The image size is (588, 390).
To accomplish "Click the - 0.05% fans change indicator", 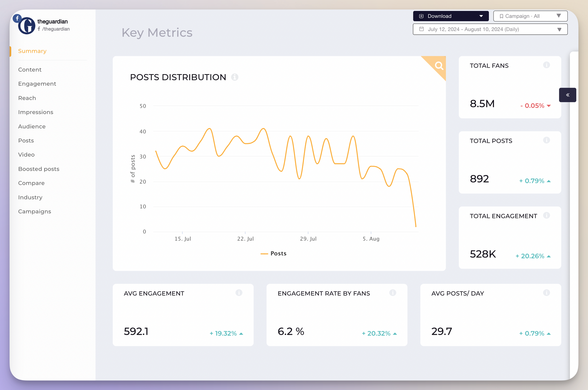I will [535, 106].
